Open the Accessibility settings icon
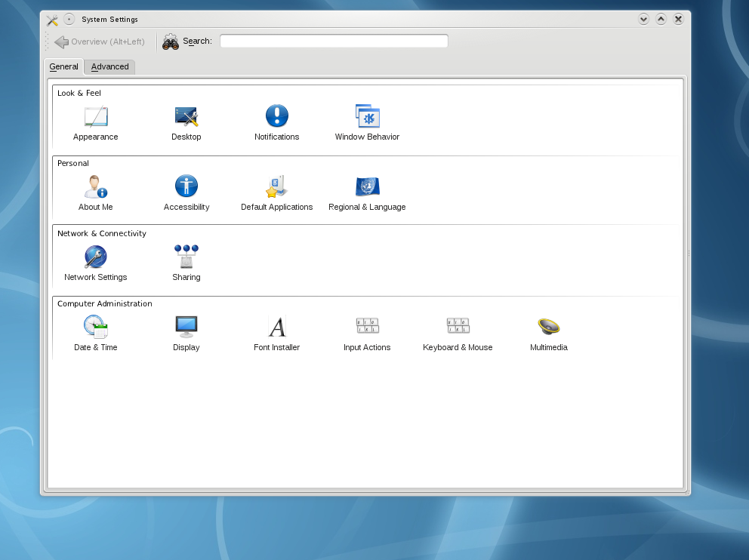This screenshot has width=749, height=560. tap(186, 186)
